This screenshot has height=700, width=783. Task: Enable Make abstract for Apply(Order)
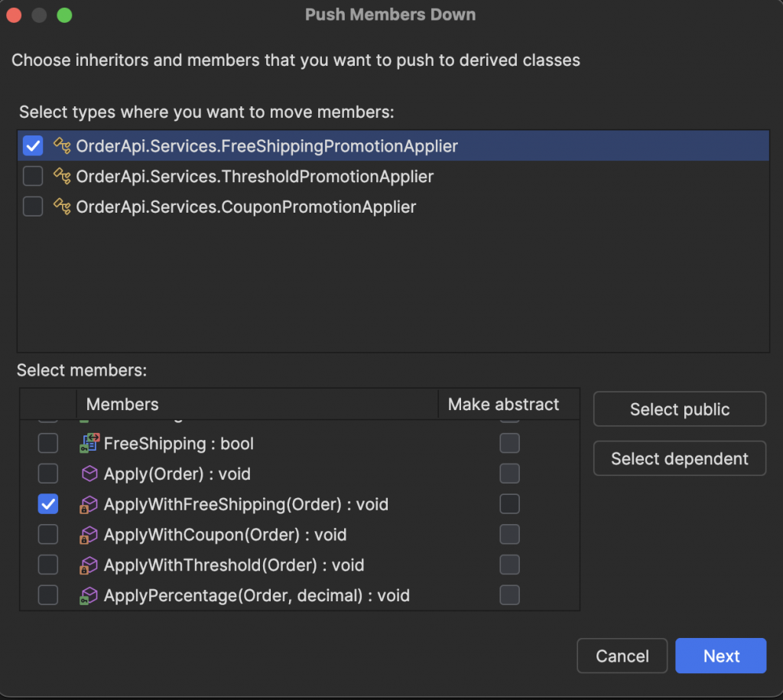pos(509,474)
